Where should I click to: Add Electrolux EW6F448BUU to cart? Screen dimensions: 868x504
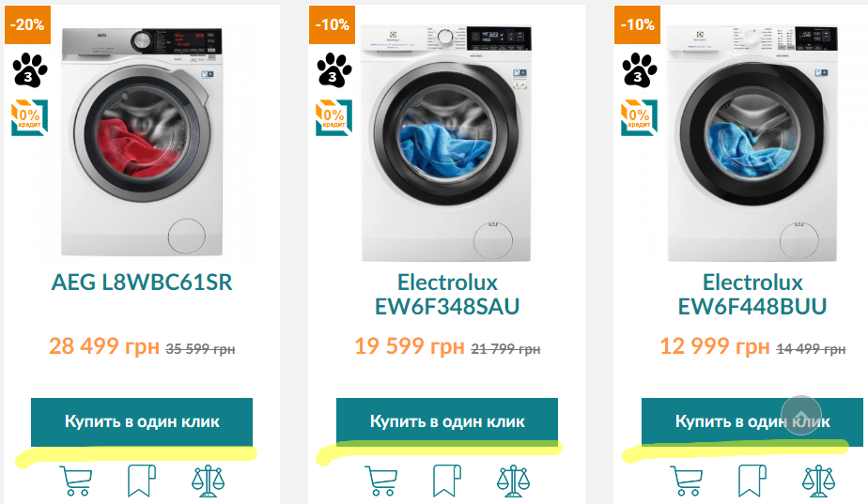(686, 481)
